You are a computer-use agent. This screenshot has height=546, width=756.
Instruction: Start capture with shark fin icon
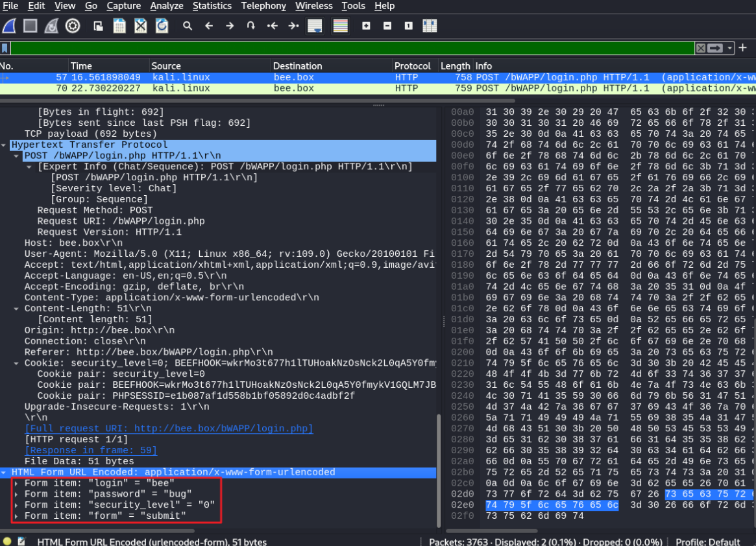tap(9, 26)
